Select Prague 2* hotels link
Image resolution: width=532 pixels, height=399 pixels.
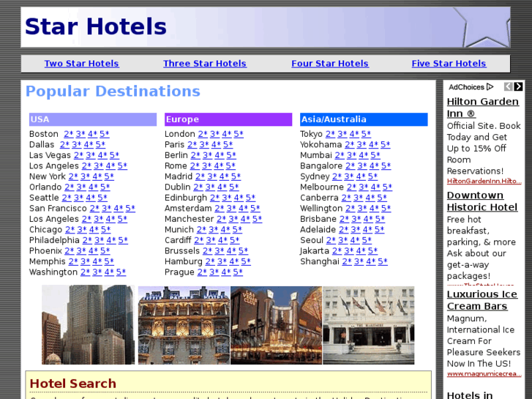pos(202,272)
